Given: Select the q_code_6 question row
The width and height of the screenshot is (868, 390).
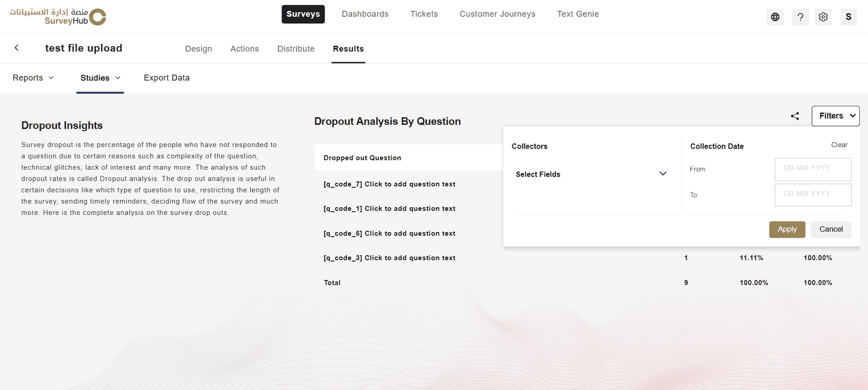Looking at the screenshot, I should (x=390, y=233).
